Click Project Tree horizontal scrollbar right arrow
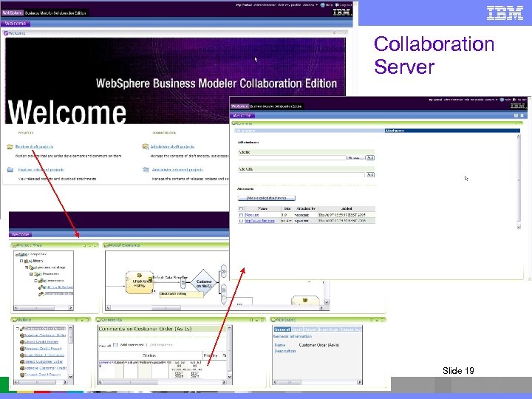 (71, 308)
